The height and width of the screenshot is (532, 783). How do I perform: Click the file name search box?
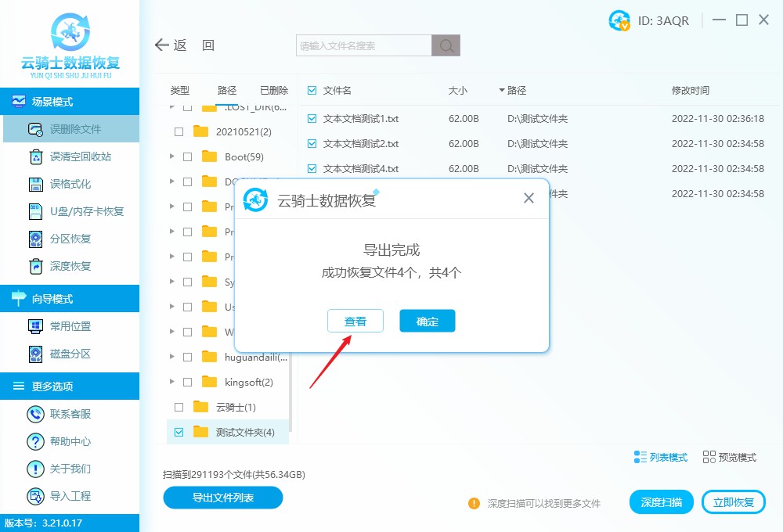point(362,45)
